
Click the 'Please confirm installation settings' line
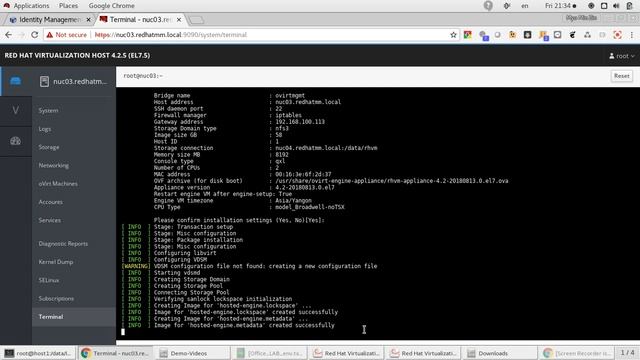pos(239,220)
